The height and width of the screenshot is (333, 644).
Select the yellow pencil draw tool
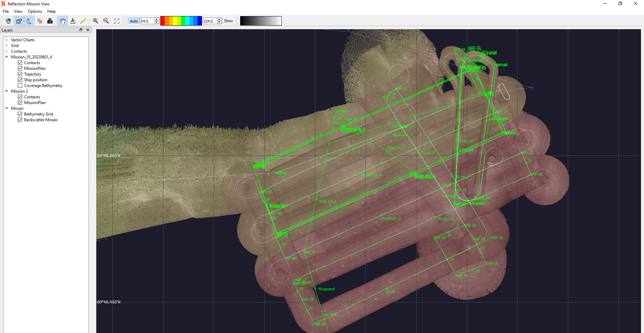[83, 21]
